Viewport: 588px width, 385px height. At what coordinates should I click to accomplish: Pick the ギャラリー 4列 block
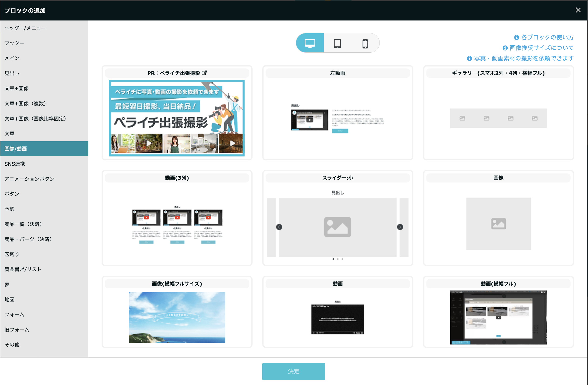498,118
